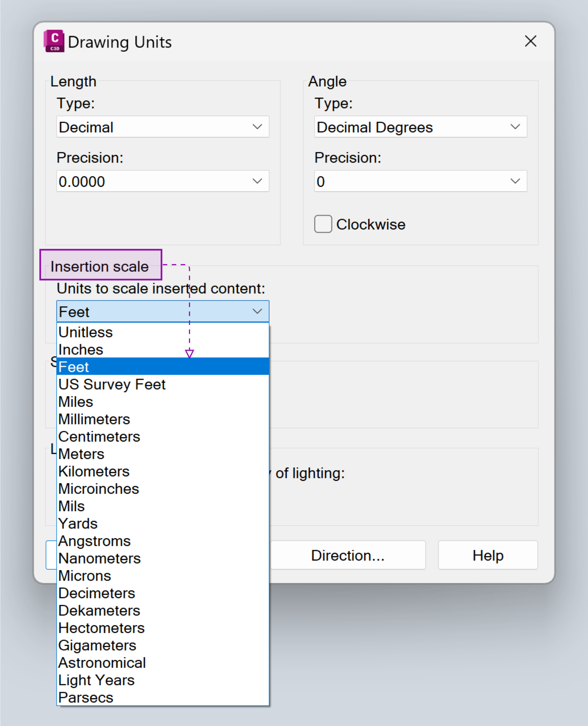Collapse the insertion scale units dropdown
Screen dimensions: 588x726
tap(257, 311)
